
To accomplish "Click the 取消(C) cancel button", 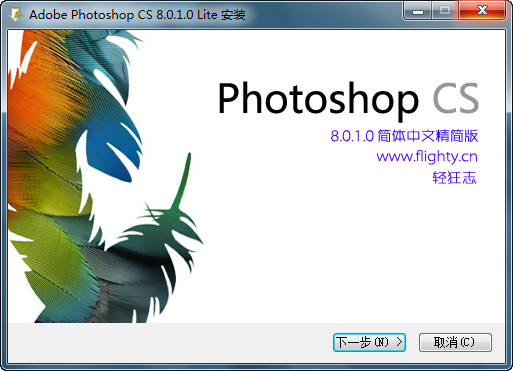I will [x=455, y=342].
